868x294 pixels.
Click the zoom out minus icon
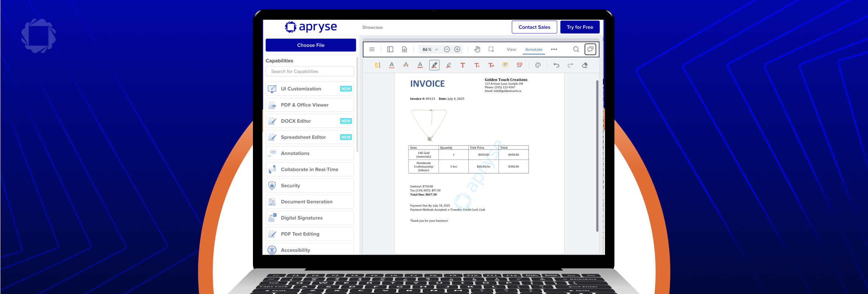coord(447,49)
